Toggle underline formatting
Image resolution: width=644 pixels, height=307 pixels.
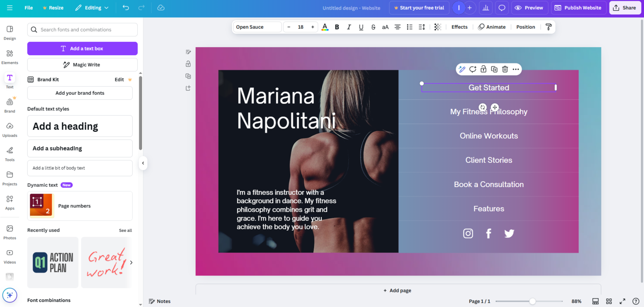[x=361, y=27]
